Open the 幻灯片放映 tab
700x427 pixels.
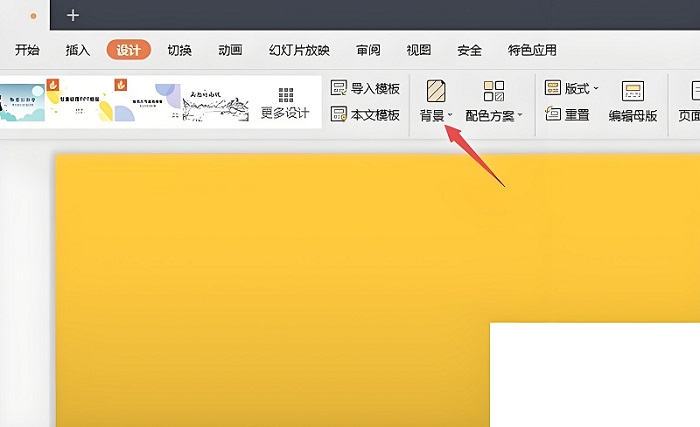[x=299, y=50]
